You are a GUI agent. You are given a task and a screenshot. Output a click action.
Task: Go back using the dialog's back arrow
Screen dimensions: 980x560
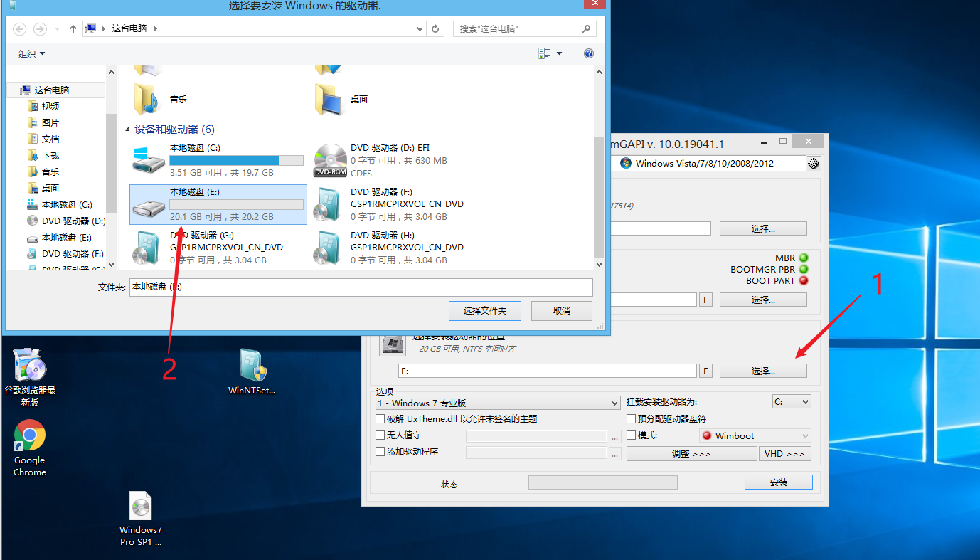click(x=20, y=29)
